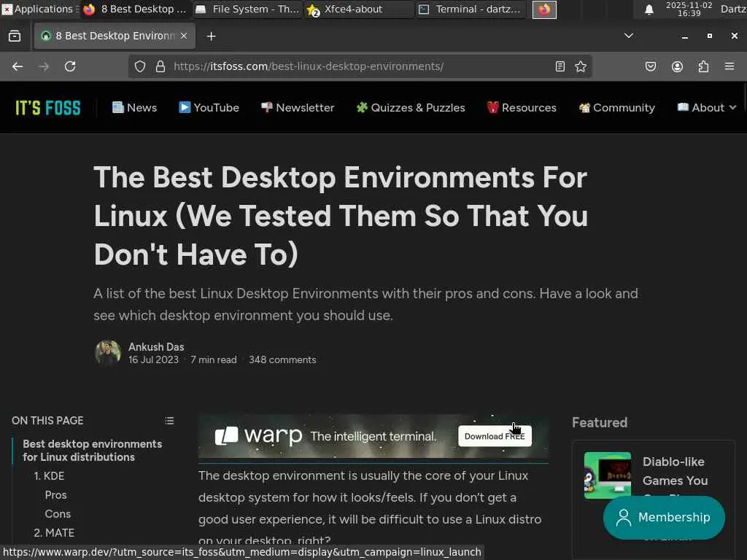Click the It's FOSS site logo
Screen dimensions: 747x560
click(47, 108)
